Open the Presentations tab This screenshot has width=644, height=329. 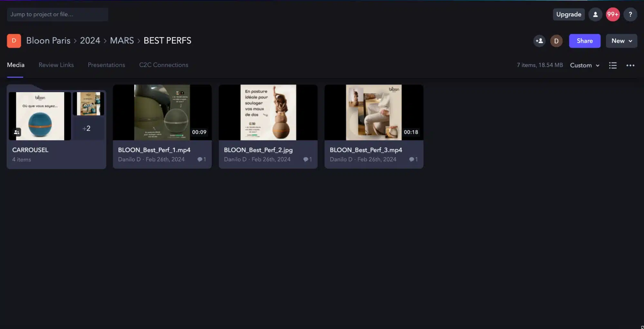106,65
